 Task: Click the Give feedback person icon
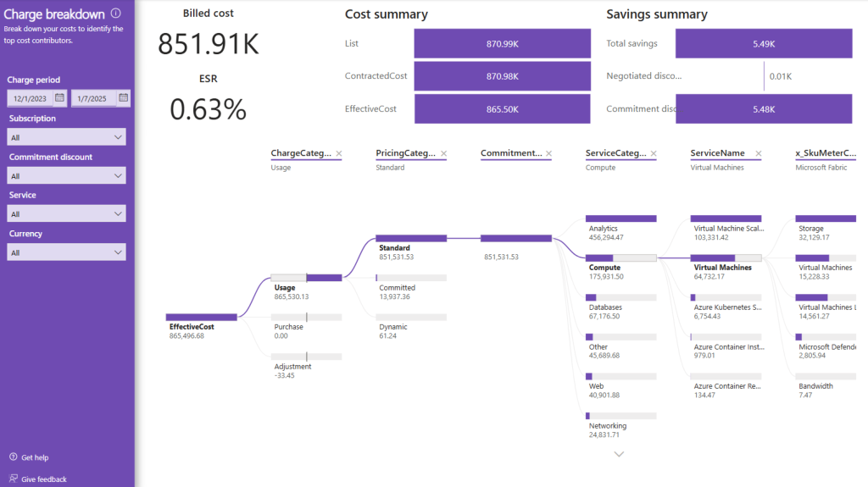[14, 479]
